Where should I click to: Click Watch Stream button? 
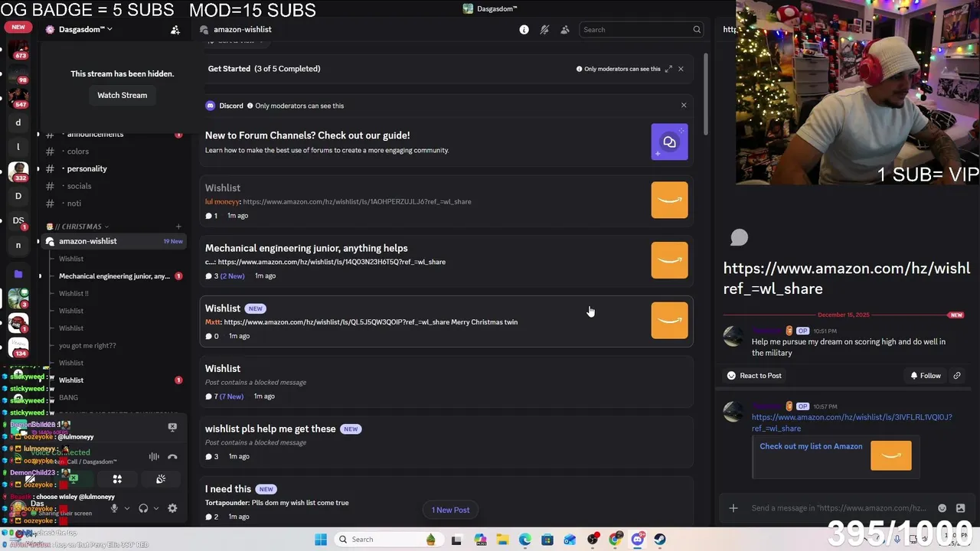pos(122,95)
